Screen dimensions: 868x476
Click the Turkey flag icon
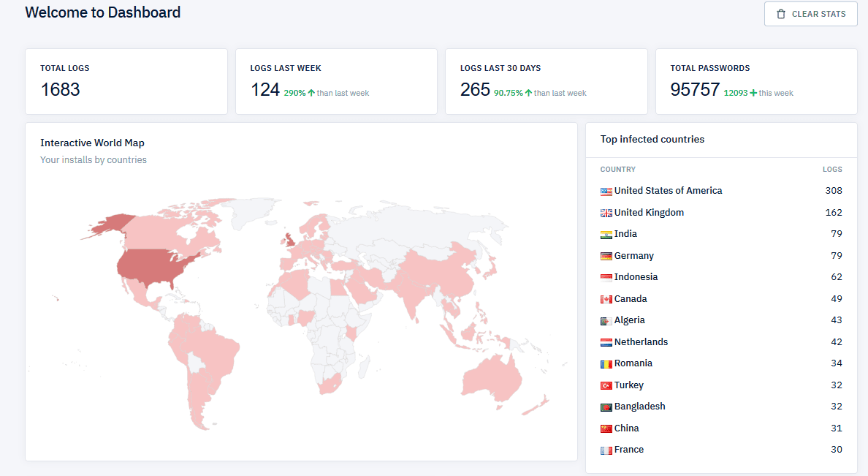tap(606, 385)
